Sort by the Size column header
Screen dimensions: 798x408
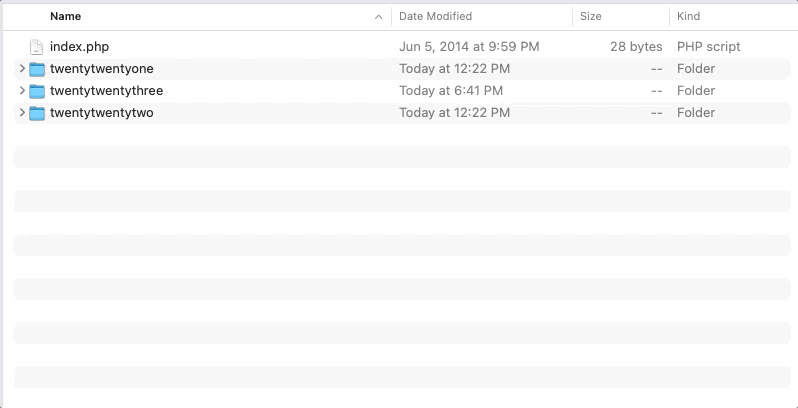[591, 17]
